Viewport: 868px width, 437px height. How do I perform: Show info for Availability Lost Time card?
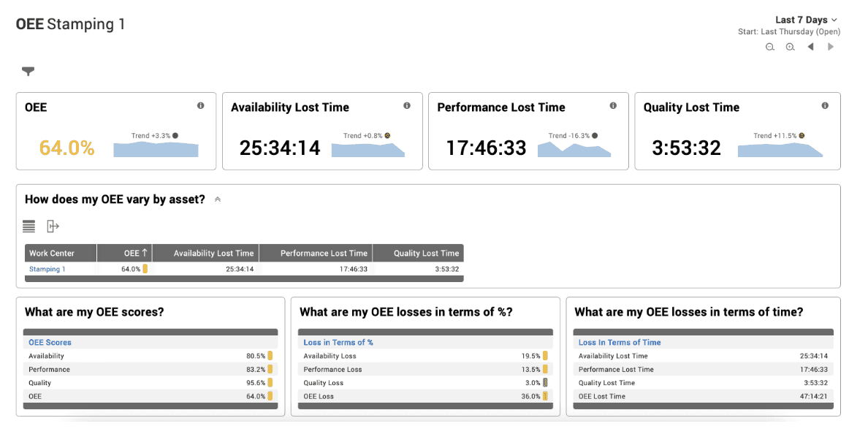click(x=407, y=105)
